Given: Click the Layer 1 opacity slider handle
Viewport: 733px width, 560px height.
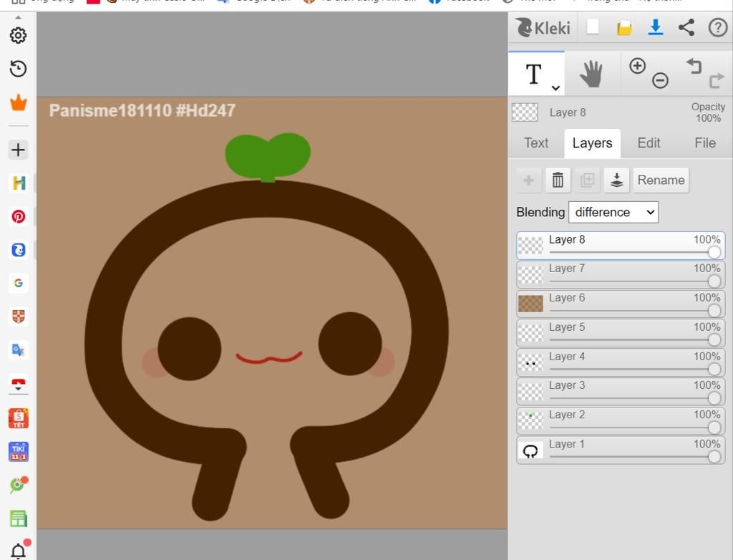Looking at the screenshot, I should coord(714,457).
